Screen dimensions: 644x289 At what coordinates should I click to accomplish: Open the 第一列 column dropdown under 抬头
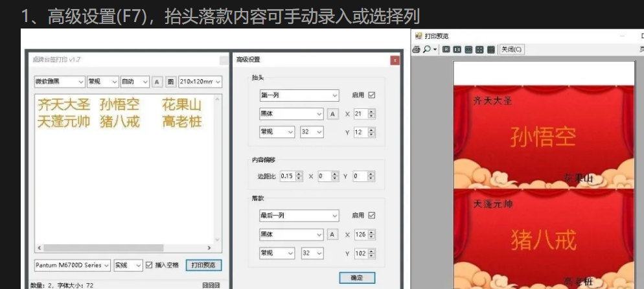(x=299, y=95)
